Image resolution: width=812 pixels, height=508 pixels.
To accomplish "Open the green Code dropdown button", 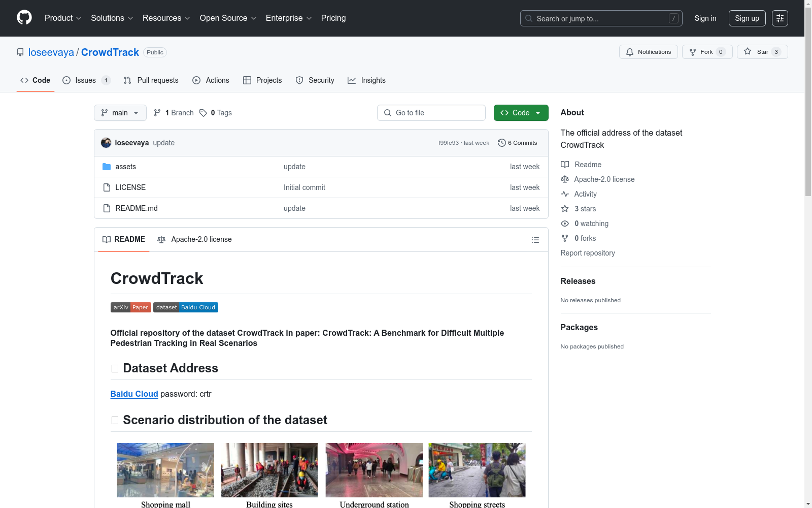I will tap(521, 113).
